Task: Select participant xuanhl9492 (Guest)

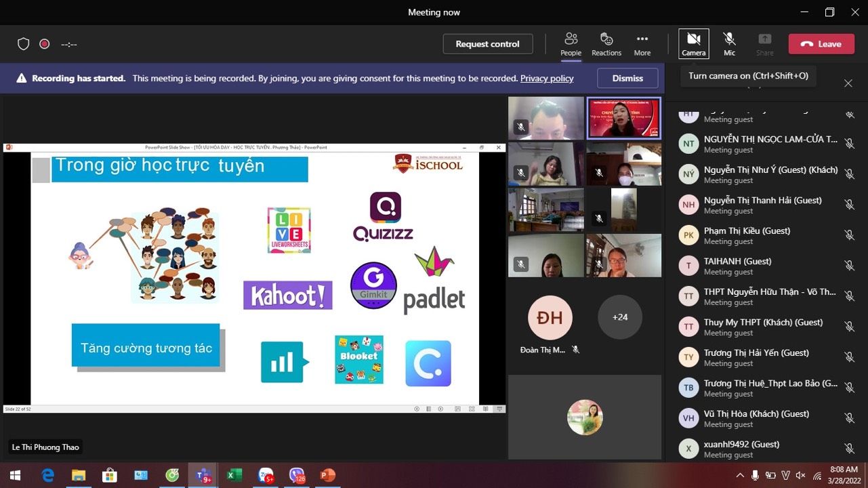Action: tap(766, 449)
